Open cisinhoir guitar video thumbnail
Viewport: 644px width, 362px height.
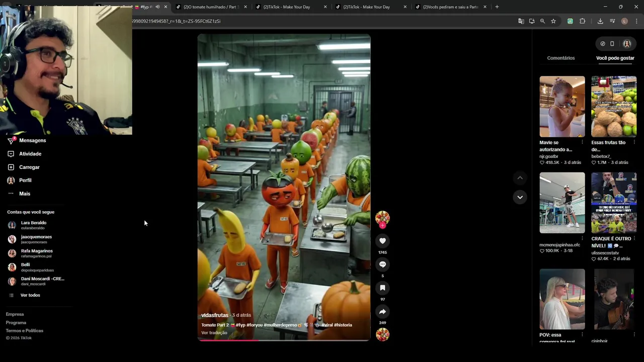pyautogui.click(x=614, y=299)
